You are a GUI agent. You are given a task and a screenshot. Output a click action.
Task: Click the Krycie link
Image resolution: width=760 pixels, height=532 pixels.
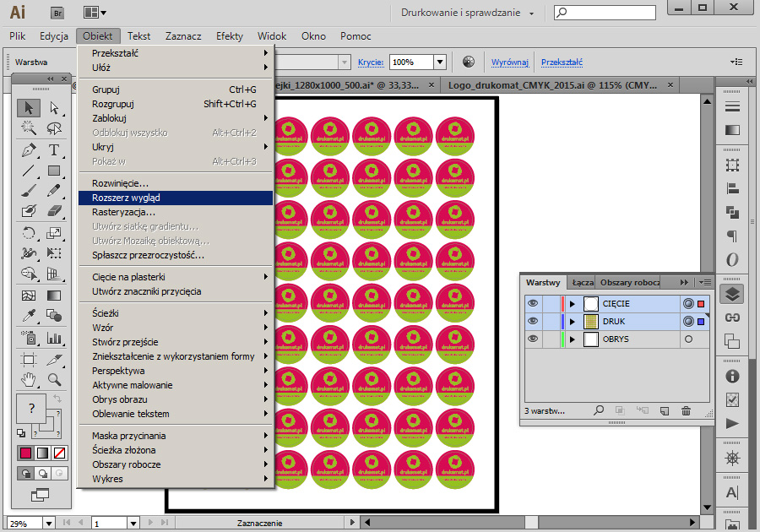371,62
